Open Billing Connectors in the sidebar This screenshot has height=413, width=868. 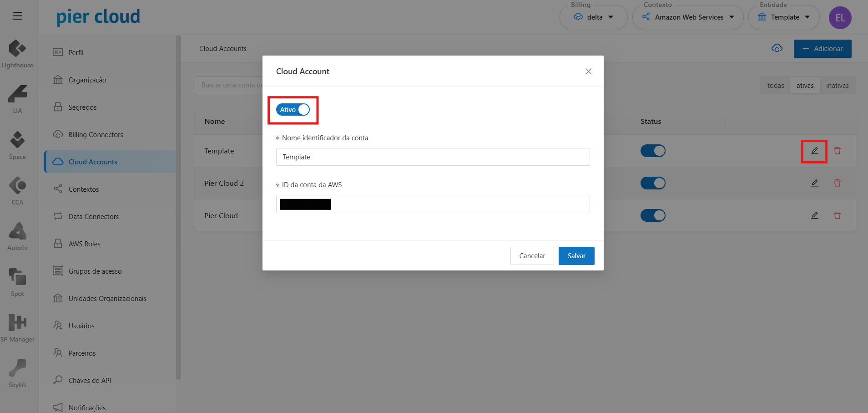pos(96,135)
